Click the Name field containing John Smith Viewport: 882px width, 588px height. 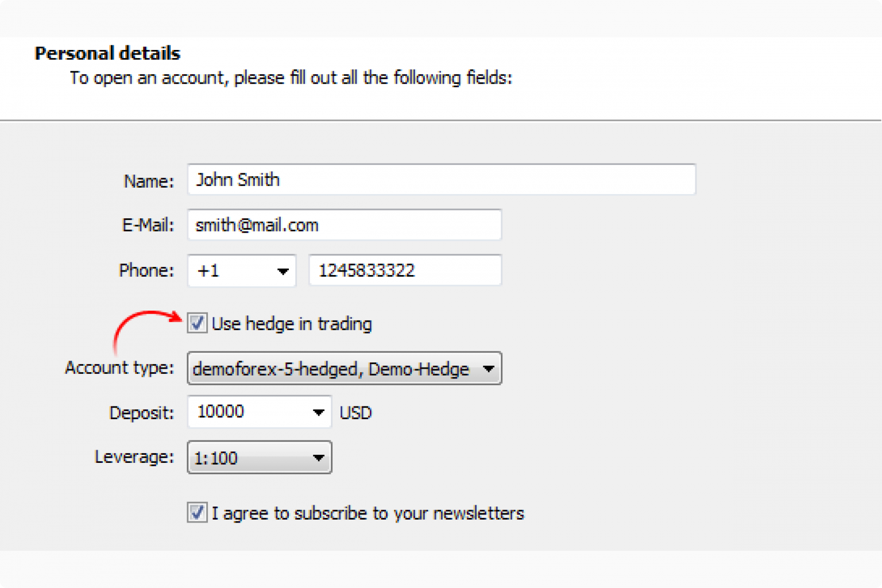tap(441, 180)
